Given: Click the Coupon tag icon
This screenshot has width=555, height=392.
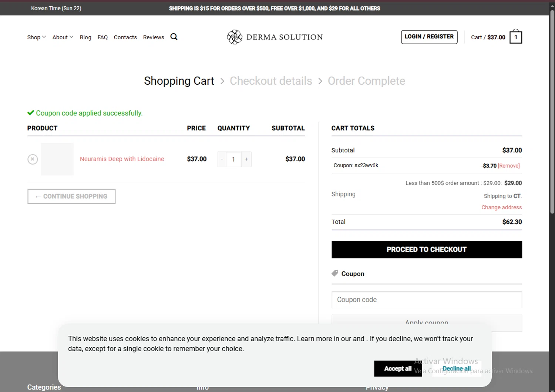Looking at the screenshot, I should pos(335,273).
